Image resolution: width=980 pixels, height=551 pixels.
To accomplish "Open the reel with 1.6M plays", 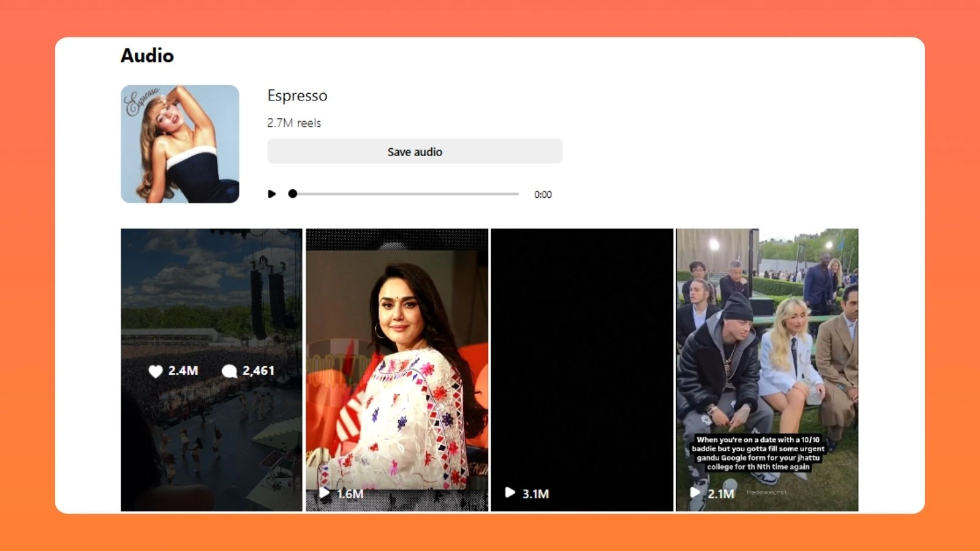I will coord(397,370).
